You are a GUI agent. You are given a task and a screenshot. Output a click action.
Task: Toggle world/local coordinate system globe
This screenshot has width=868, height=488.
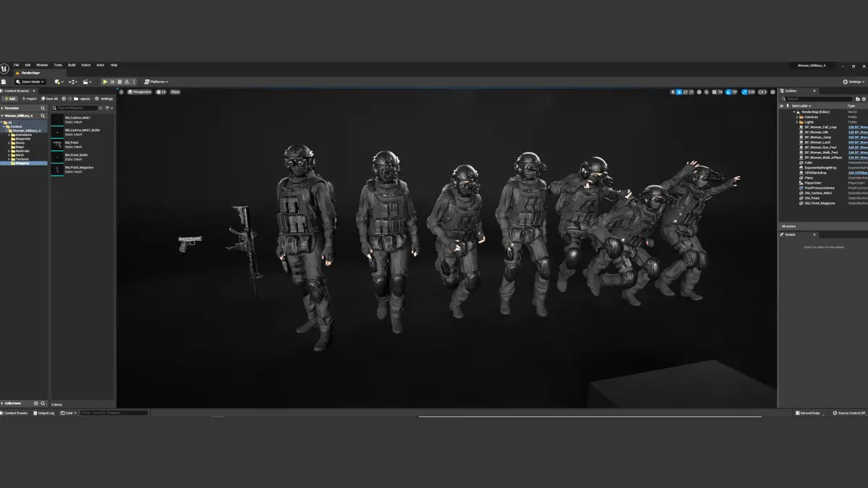click(699, 92)
